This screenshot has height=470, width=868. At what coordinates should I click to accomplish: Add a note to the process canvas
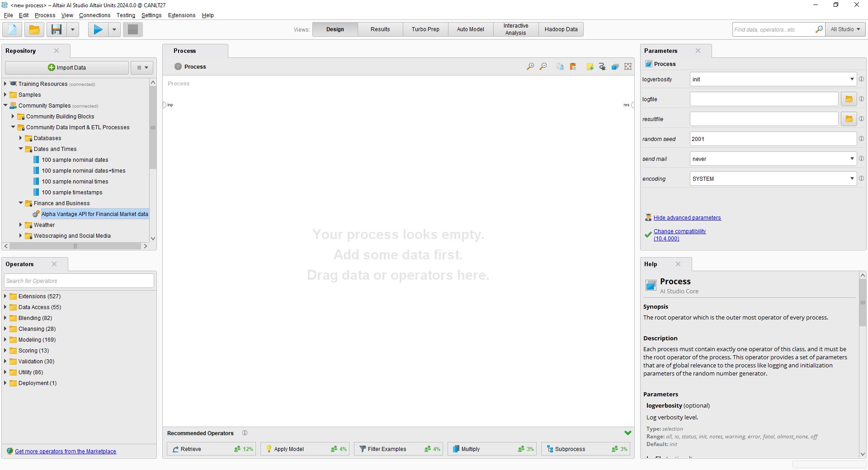point(590,67)
